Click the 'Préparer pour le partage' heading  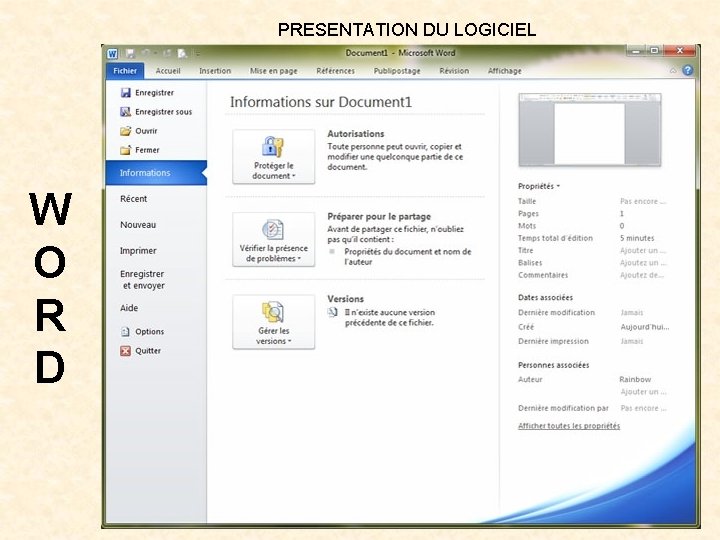click(x=379, y=216)
